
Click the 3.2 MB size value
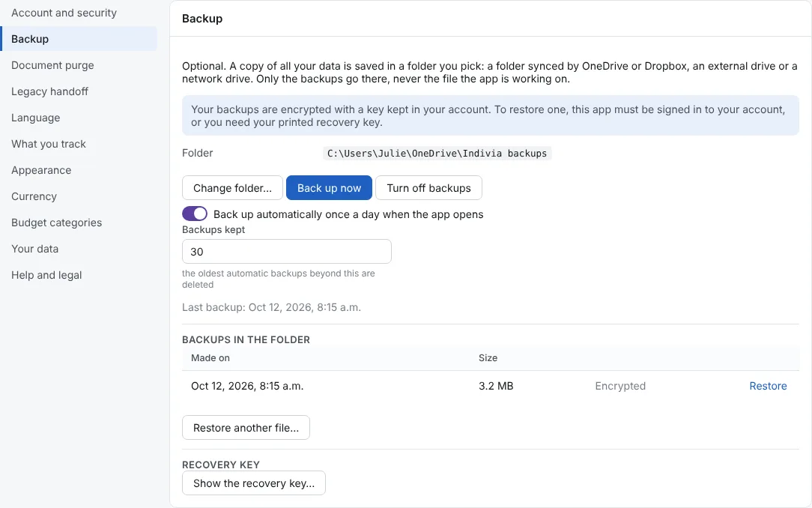click(496, 386)
